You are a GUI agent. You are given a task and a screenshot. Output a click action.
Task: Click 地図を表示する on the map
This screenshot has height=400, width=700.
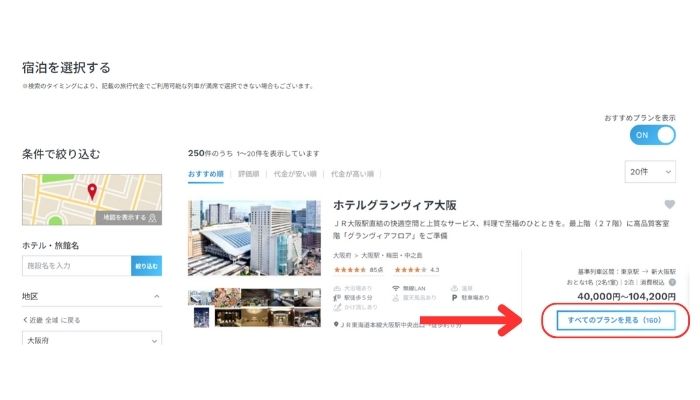pyautogui.click(x=129, y=217)
